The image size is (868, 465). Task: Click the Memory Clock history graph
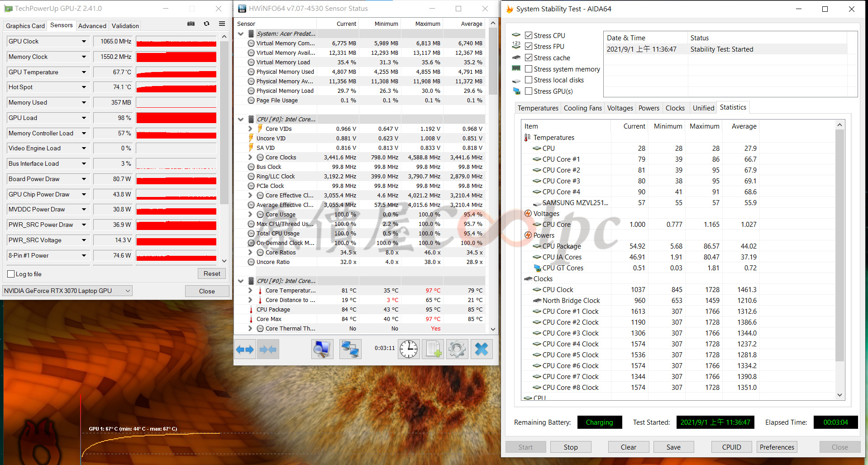point(176,57)
